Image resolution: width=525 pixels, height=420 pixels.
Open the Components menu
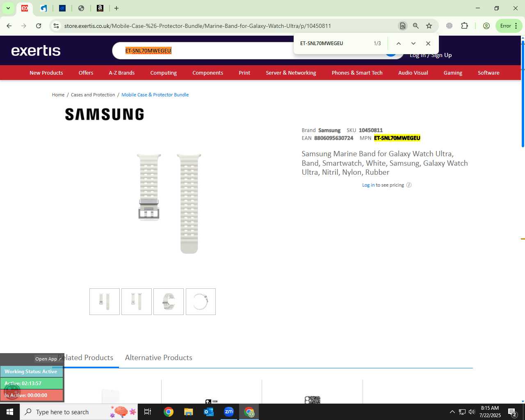208,73
